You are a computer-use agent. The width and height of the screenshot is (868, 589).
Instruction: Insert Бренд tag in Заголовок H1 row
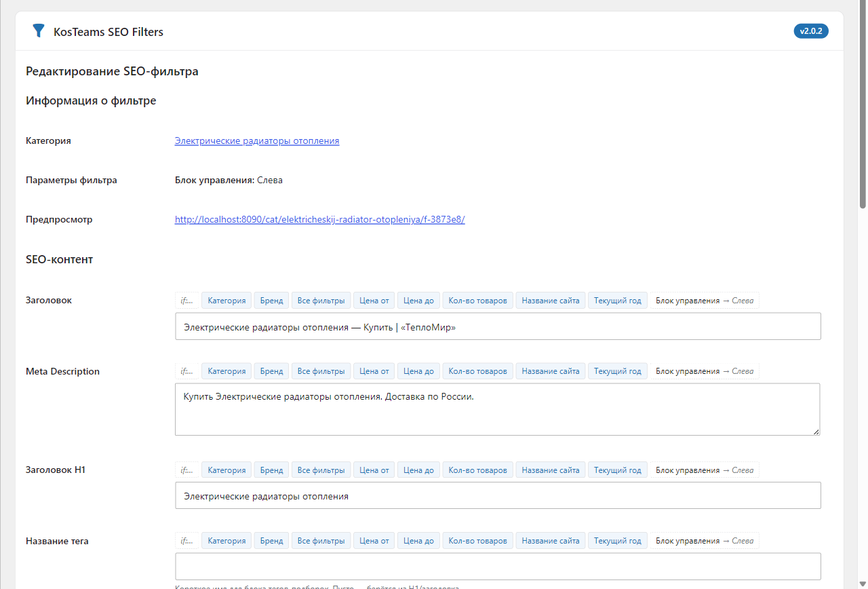(272, 470)
